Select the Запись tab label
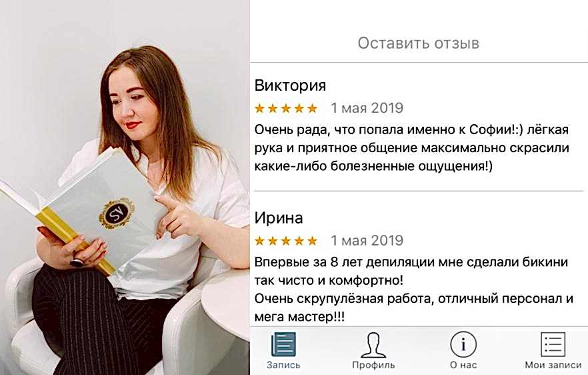This screenshot has width=588, height=375. pos(283,365)
